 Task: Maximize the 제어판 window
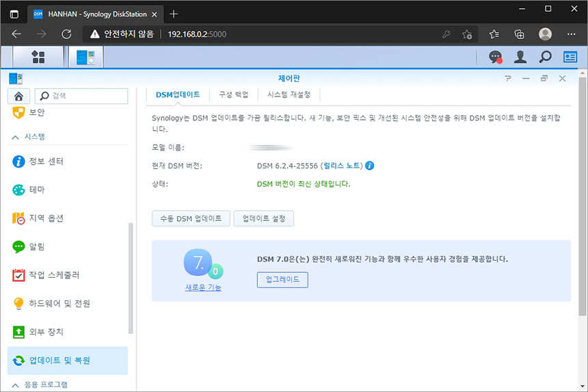pos(544,79)
